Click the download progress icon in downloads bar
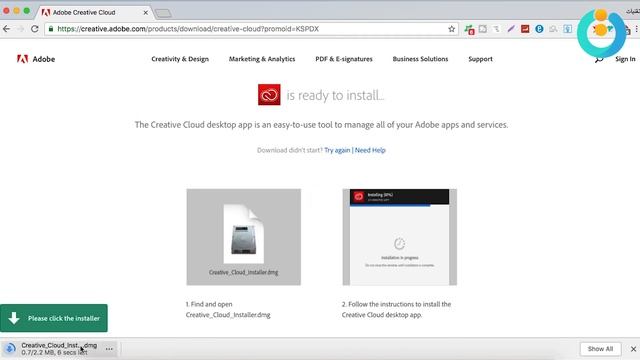 (x=10, y=349)
